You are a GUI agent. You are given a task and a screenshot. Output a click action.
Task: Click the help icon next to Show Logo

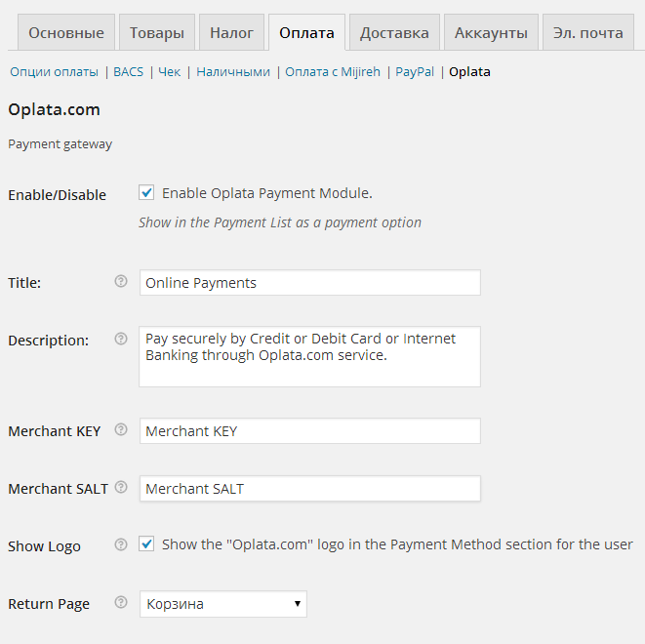(x=121, y=544)
